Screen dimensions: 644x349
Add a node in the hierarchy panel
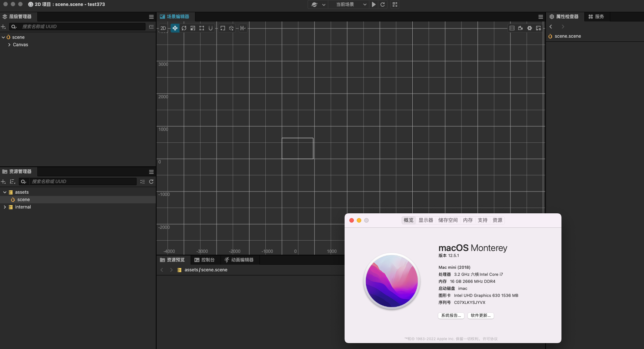pos(3,27)
